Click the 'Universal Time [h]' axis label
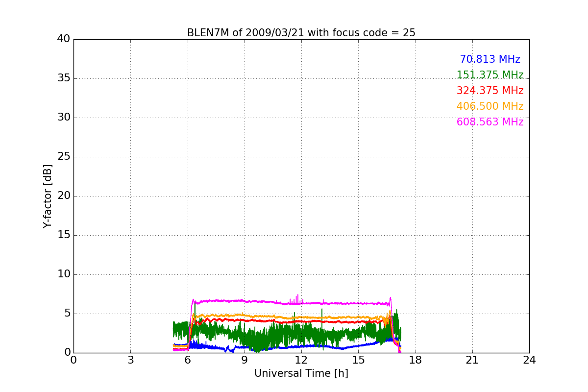The width and height of the screenshot is (588, 392). 301,373
